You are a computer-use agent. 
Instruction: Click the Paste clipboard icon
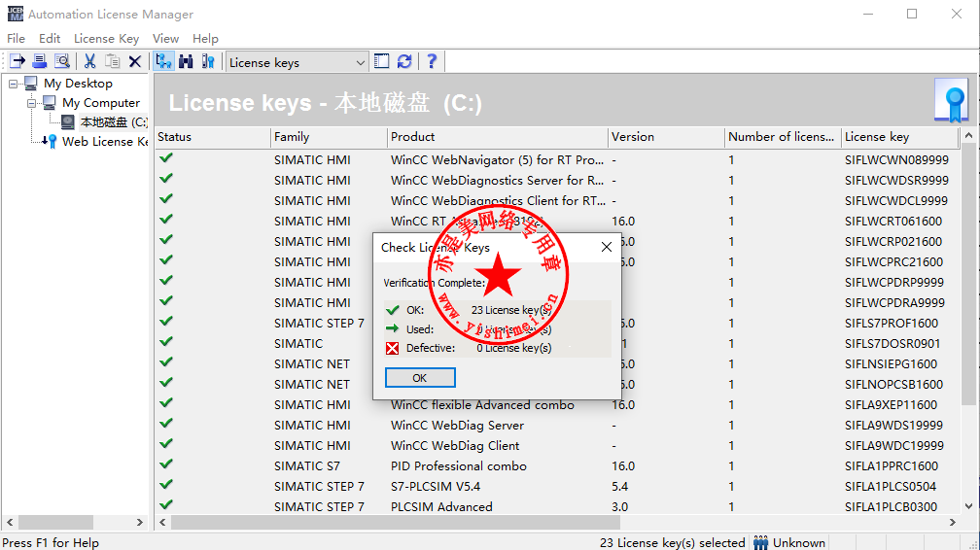(113, 61)
